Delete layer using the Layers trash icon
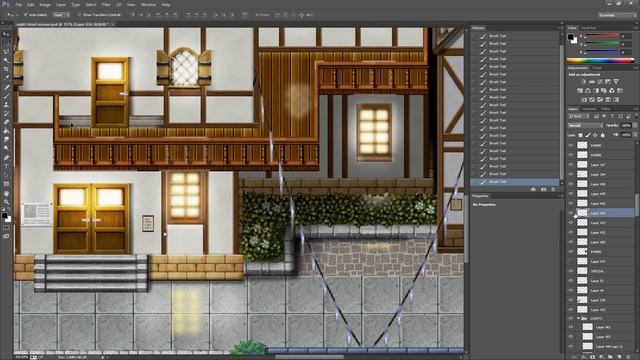This screenshot has height=360, width=640. tap(628, 357)
